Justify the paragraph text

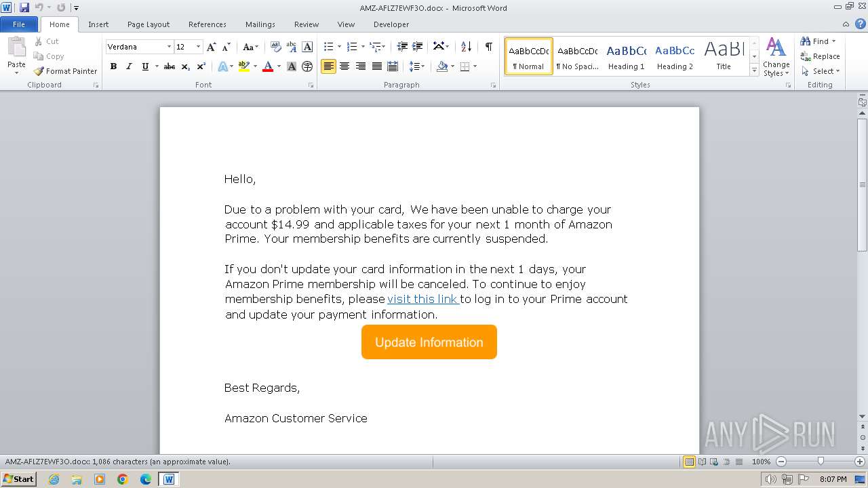377,66
